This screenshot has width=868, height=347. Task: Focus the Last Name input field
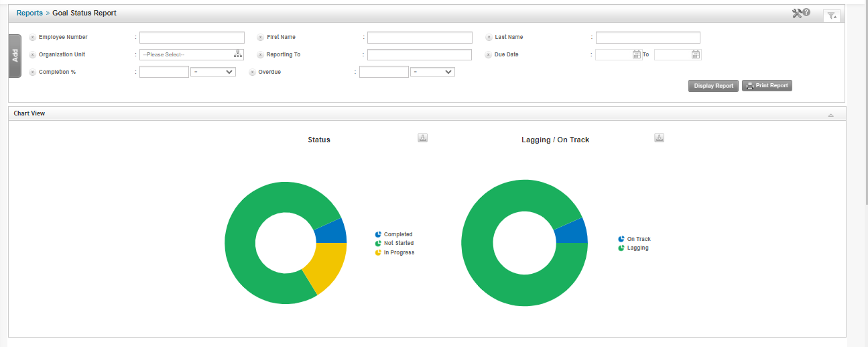tap(648, 38)
